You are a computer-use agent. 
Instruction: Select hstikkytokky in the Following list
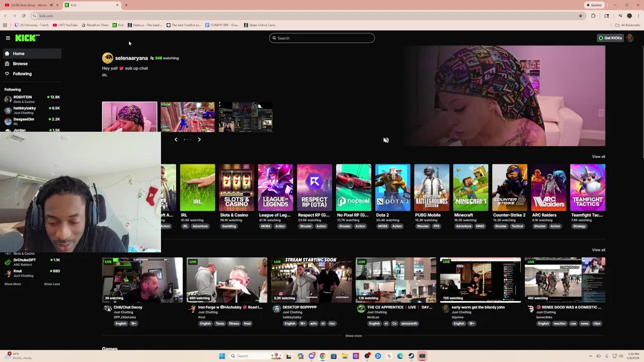32,110
